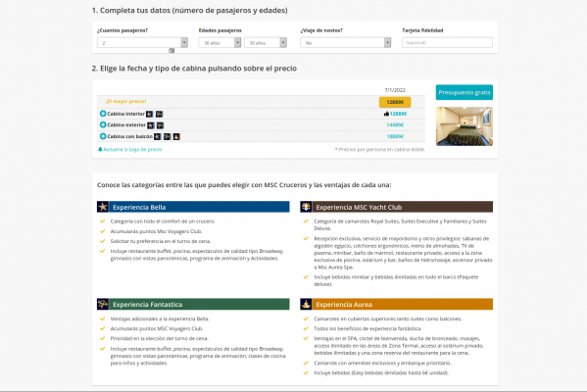Expand Cabina interior row plus icon

(x=103, y=114)
